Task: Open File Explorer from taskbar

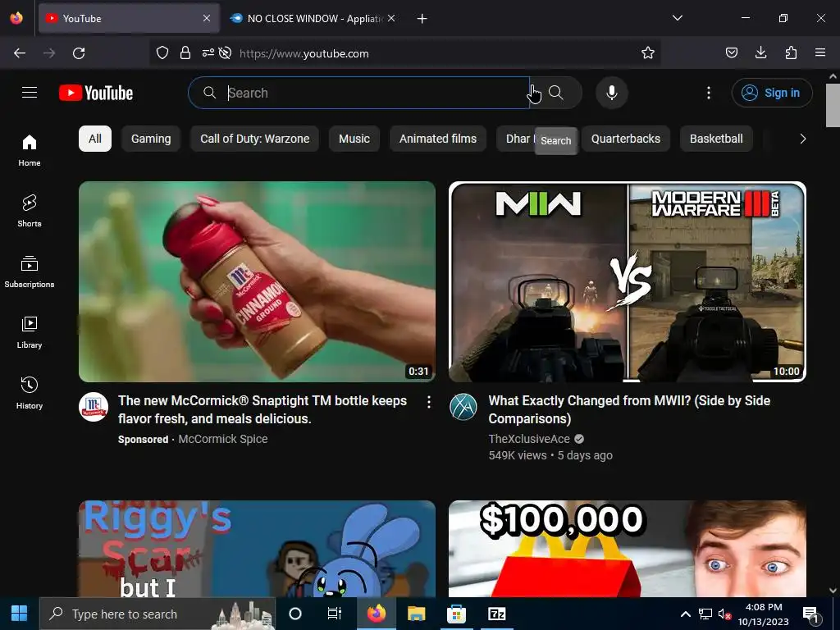Action: (416, 614)
